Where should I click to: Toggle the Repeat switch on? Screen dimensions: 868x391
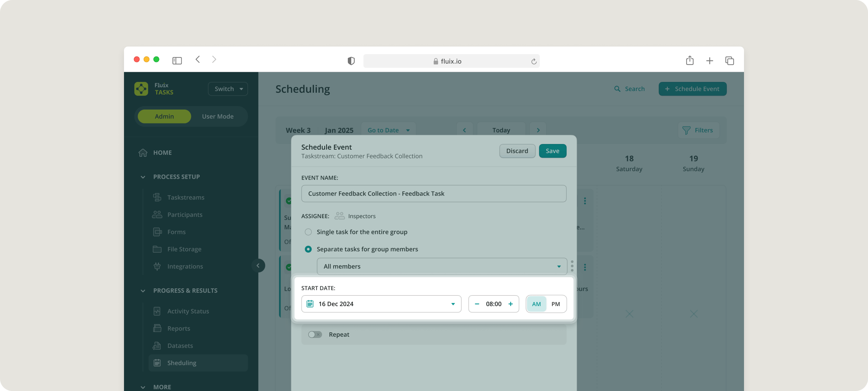pyautogui.click(x=315, y=334)
